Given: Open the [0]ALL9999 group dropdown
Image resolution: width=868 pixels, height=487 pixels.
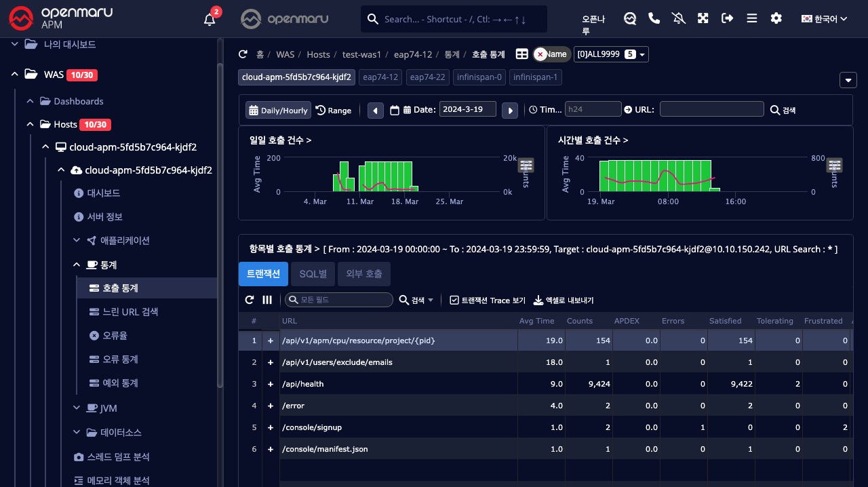Looking at the screenshot, I should coord(611,54).
